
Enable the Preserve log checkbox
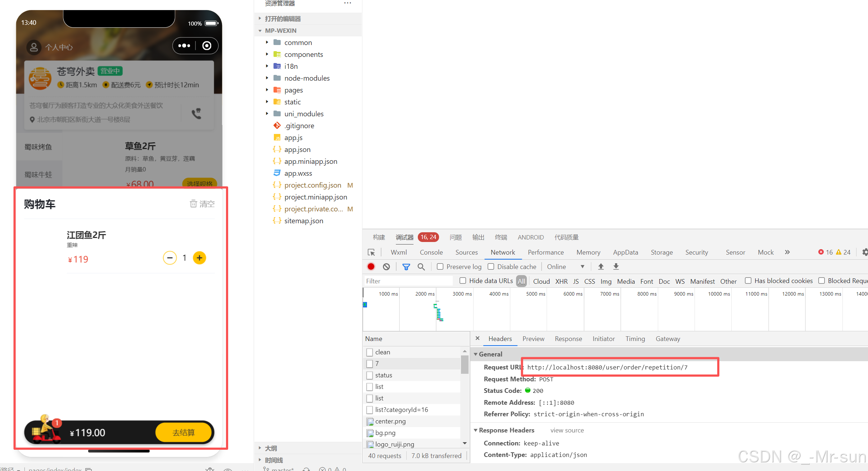click(x=440, y=266)
